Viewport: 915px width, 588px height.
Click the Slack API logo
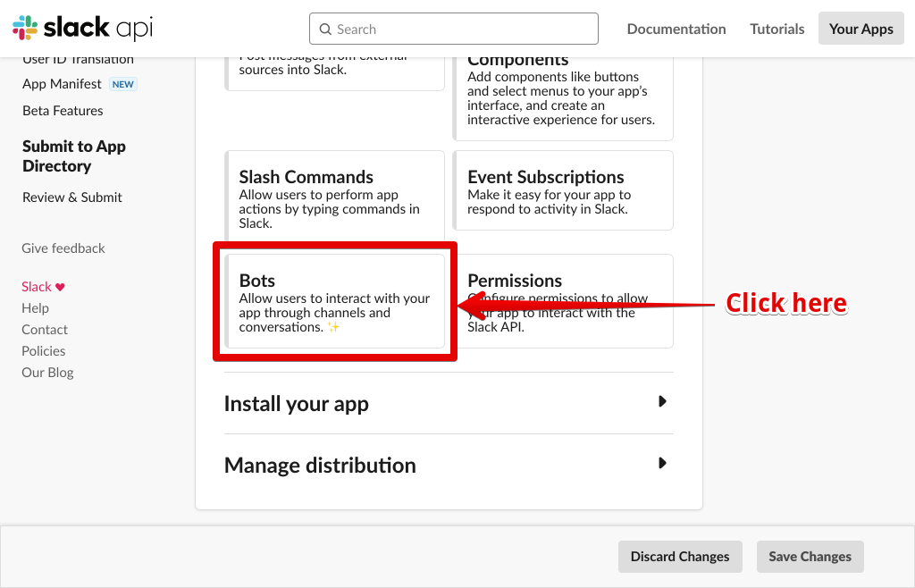click(x=83, y=28)
